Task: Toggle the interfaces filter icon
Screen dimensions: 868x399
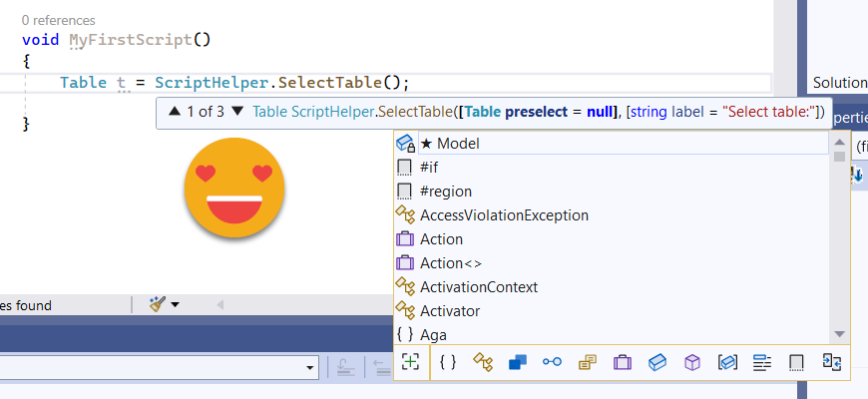Action: point(552,362)
